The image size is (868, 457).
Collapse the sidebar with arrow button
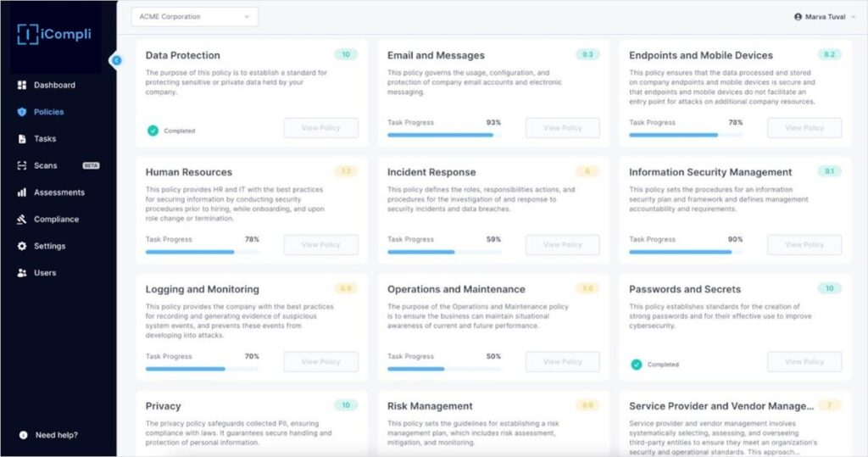click(117, 59)
